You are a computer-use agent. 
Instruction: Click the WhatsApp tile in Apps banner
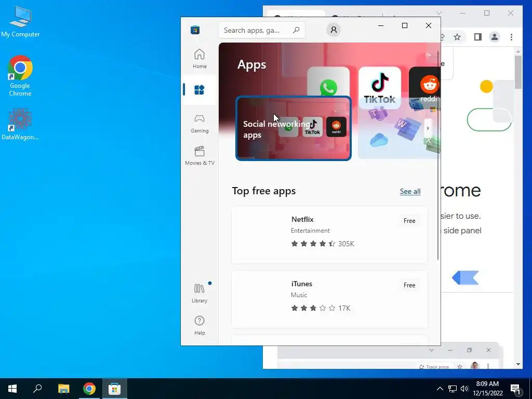(328, 82)
